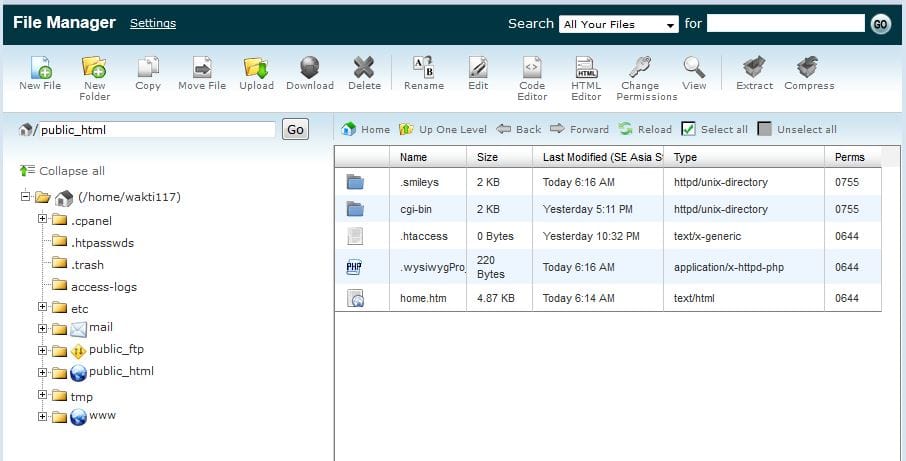Click the PHP file icon for .wysiwygPro
Image resolution: width=906 pixels, height=461 pixels.
click(x=354, y=267)
